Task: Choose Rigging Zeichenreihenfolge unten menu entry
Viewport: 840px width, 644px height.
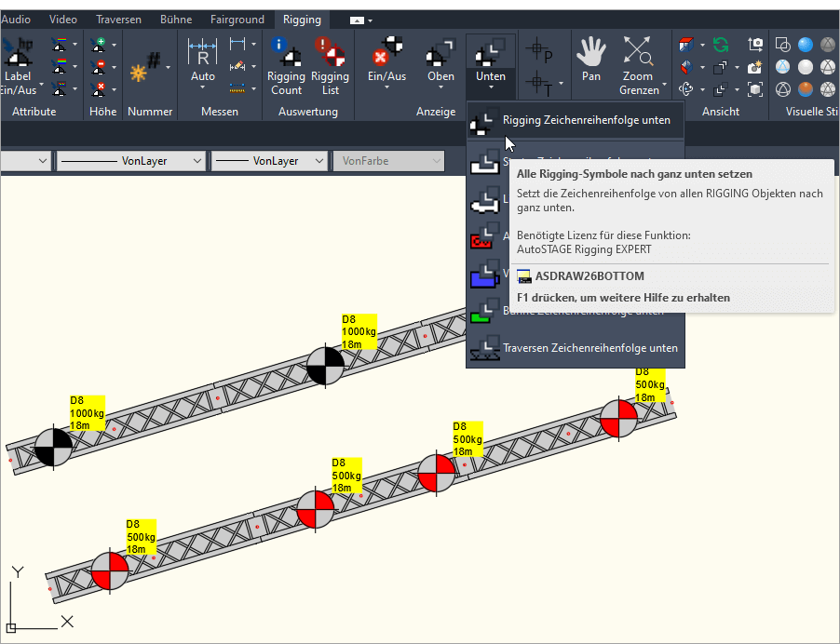Action: pyautogui.click(x=576, y=120)
